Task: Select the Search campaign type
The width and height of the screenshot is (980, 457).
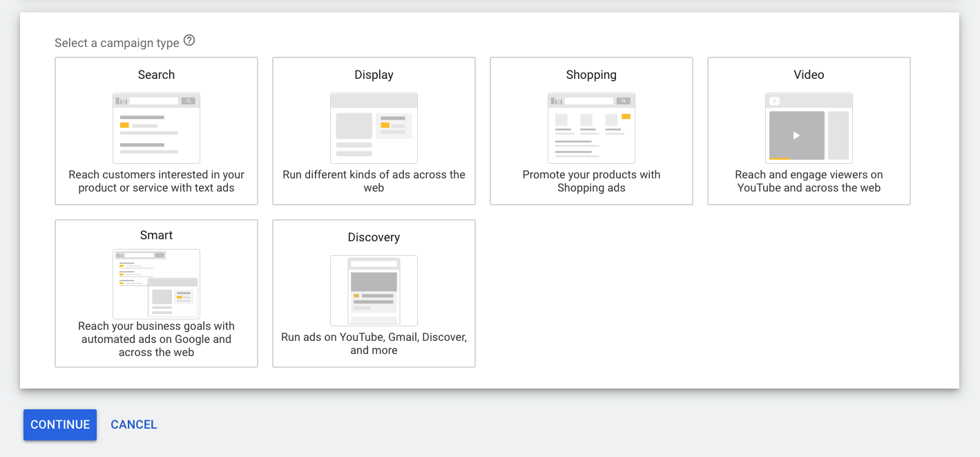Action: [x=156, y=131]
